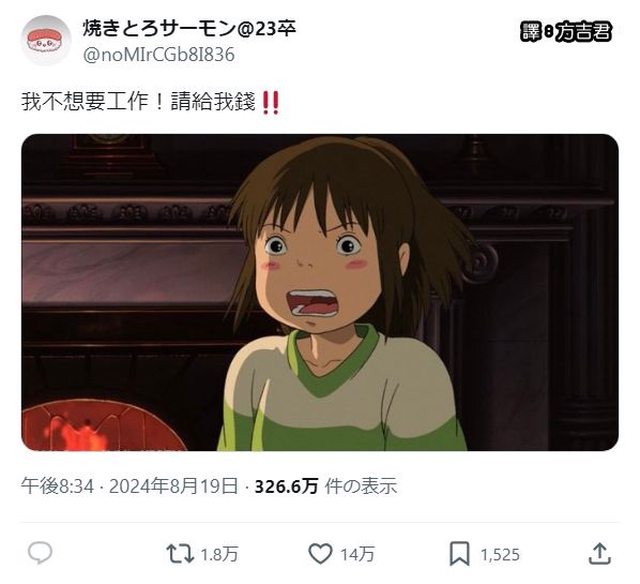Click the 14万 likes count

tap(358, 554)
